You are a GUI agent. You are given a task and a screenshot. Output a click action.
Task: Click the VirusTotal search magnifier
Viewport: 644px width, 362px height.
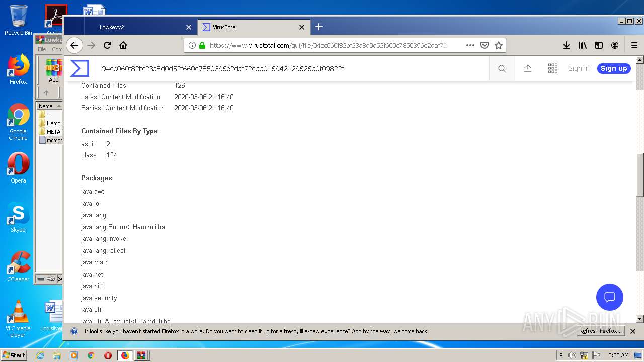(x=502, y=69)
